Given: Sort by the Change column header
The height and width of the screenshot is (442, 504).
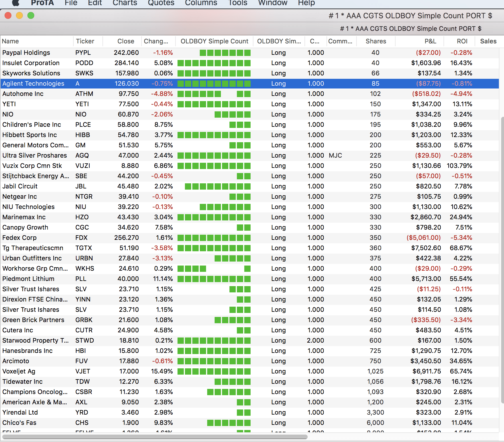Looking at the screenshot, I should (x=158, y=41).
